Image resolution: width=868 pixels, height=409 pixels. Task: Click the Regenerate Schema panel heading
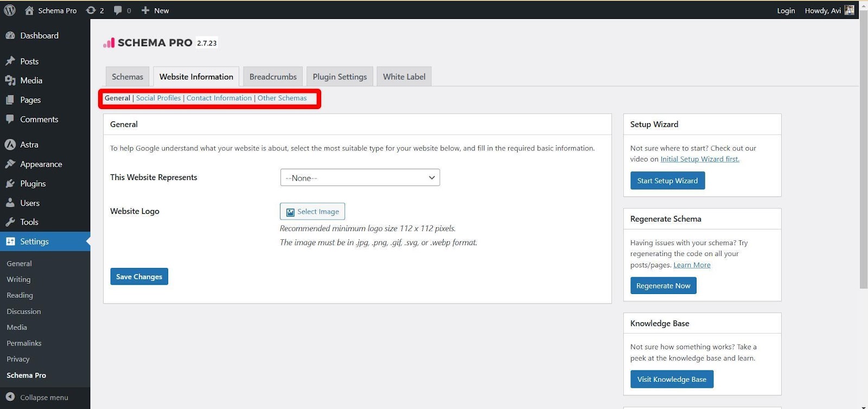(x=666, y=219)
